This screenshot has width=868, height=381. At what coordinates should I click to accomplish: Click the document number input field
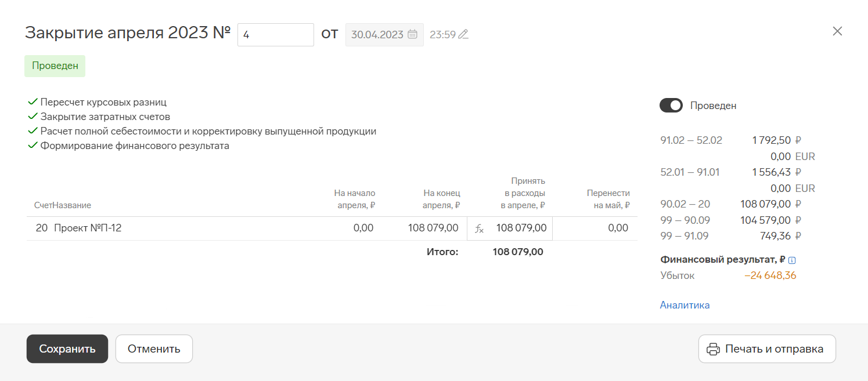(275, 35)
